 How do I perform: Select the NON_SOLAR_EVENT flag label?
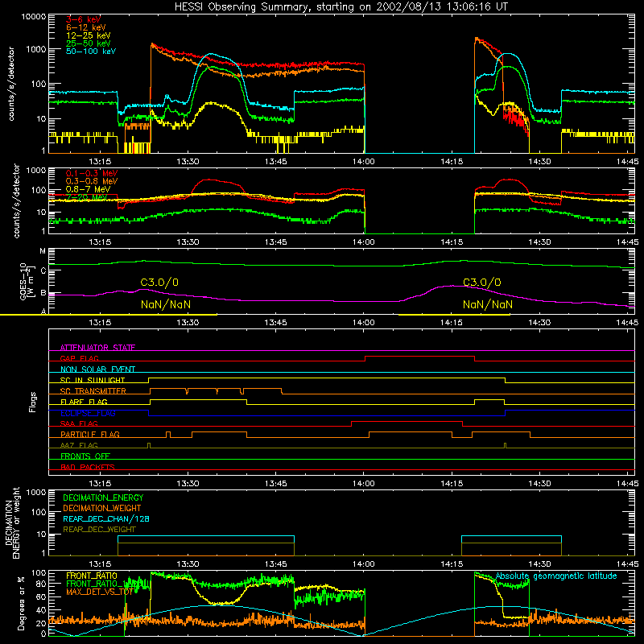tap(97, 369)
